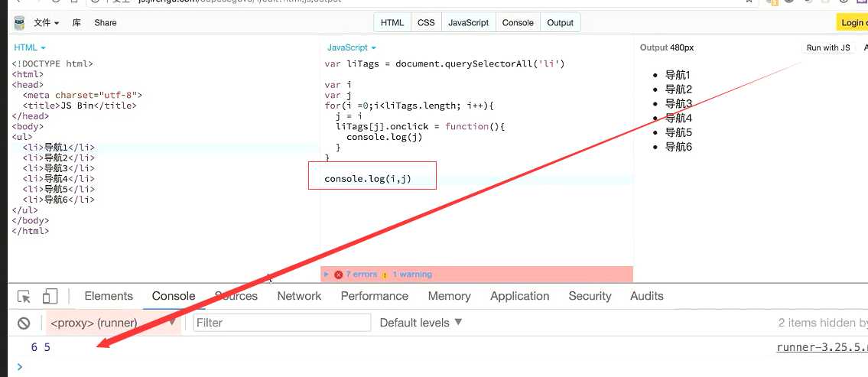Click the yellow Login button
The height and width of the screenshot is (377, 868).
(852, 23)
